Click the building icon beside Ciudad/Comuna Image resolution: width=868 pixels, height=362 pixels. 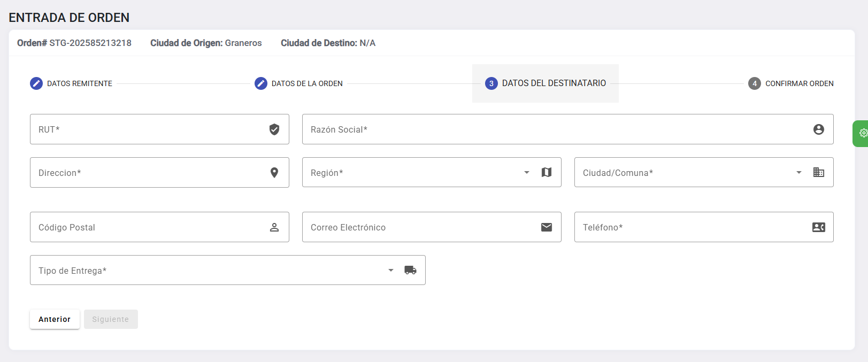coord(818,172)
